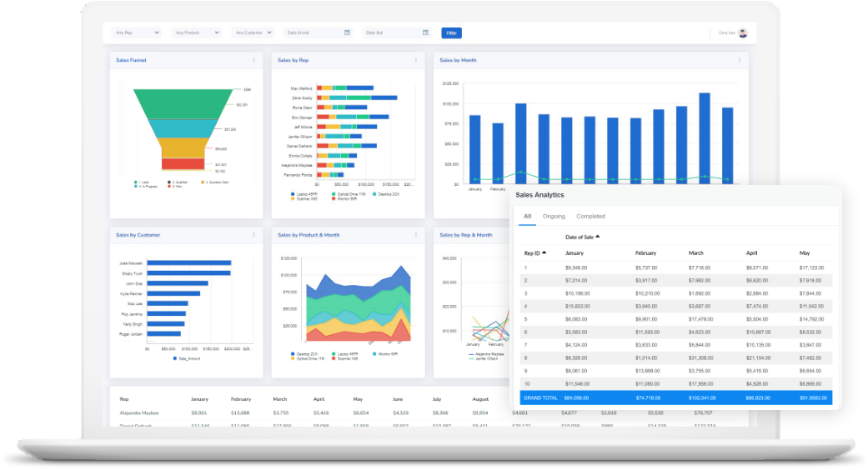The height and width of the screenshot is (470, 868).
Task: Click the Sales by Rep & Month title
Action: coord(465,235)
